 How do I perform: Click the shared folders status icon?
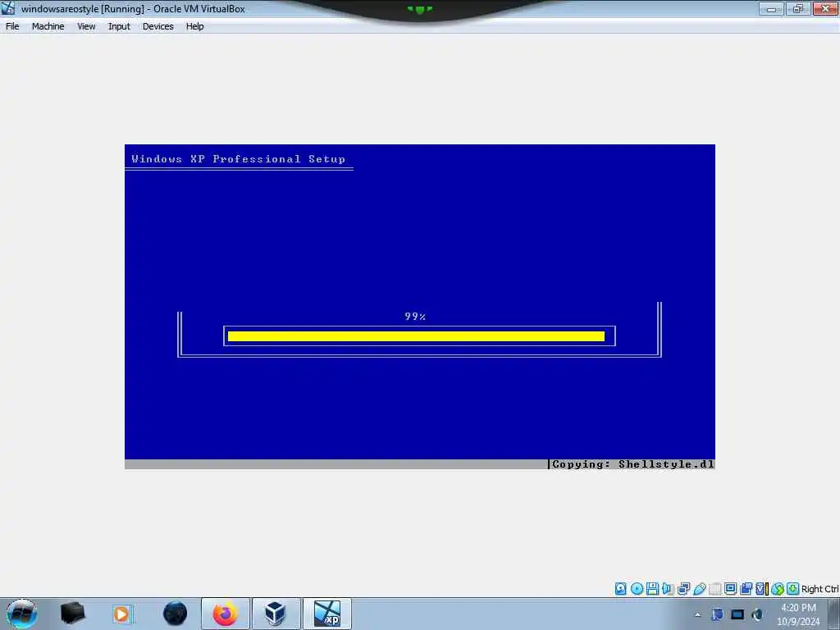(x=714, y=589)
